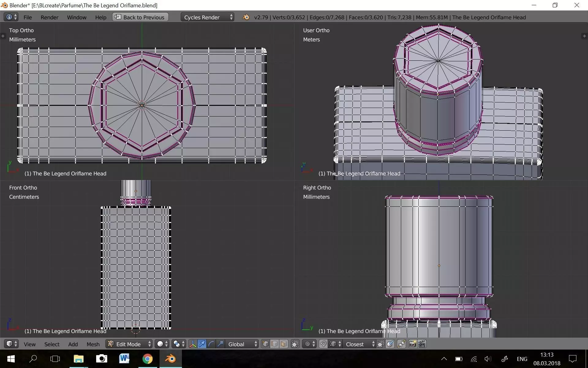Click the Blender logo icon in info header
The height and width of the screenshot is (368, 588).
tap(246, 17)
